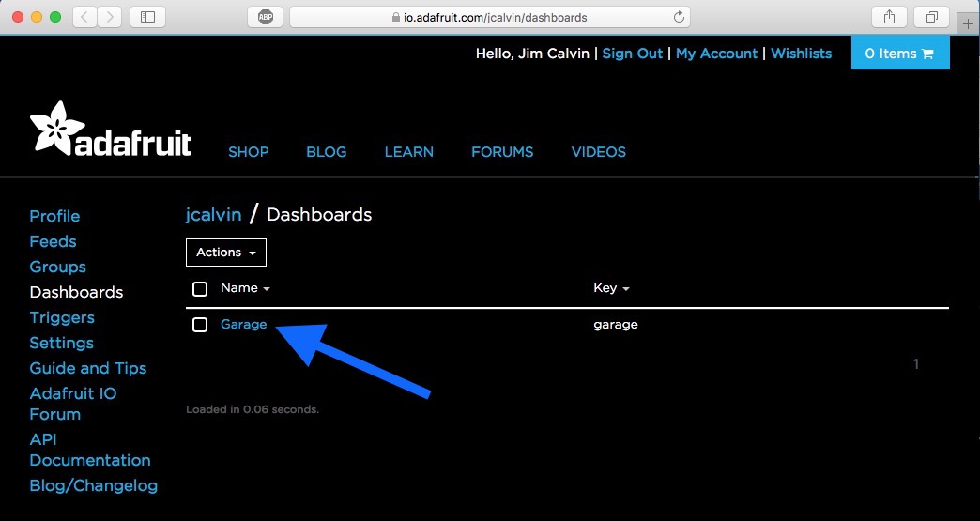Image resolution: width=980 pixels, height=521 pixels.
Task: Select the header select-all checkbox
Action: pyautogui.click(x=200, y=288)
